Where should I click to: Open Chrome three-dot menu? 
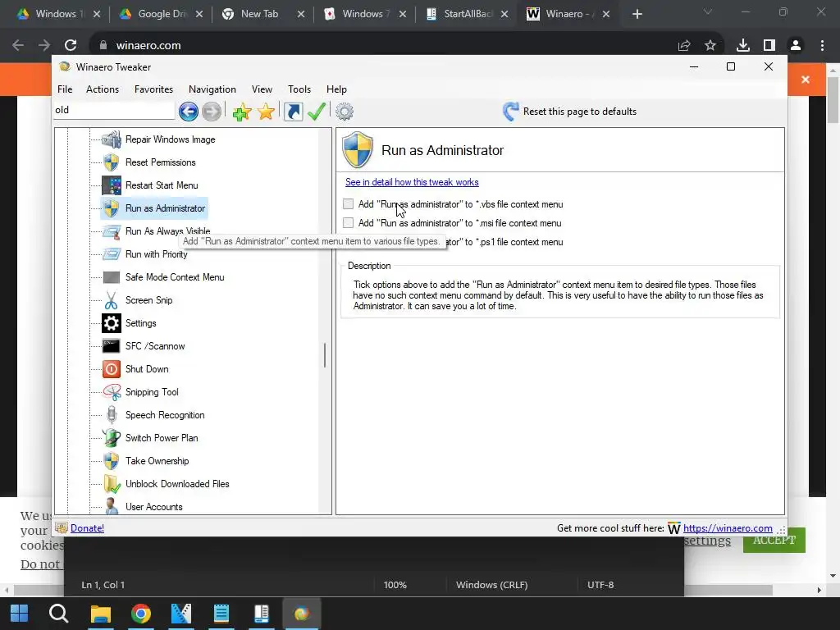822,46
